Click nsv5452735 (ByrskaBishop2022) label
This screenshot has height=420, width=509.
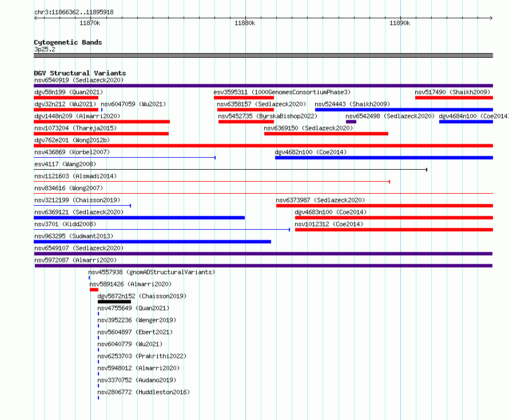268,116
